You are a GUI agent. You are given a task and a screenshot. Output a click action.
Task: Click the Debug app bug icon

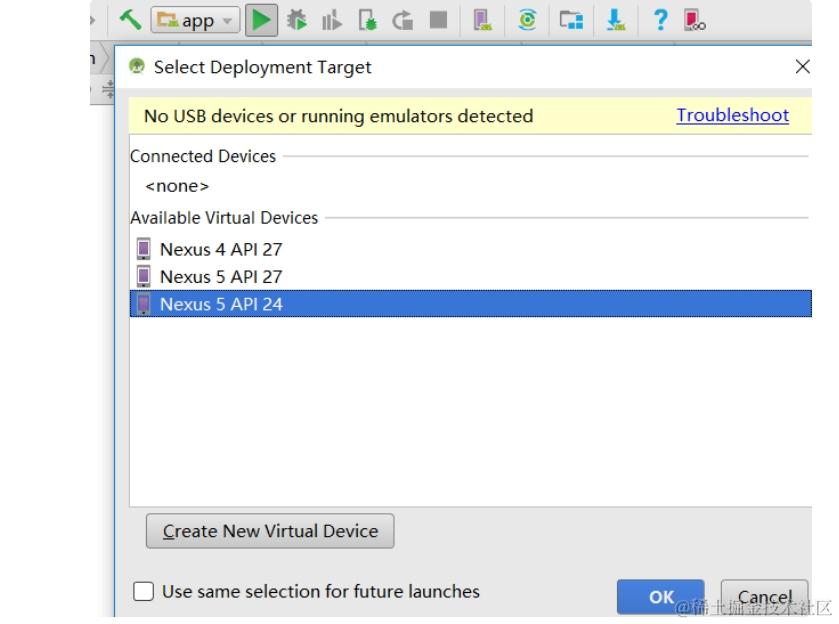pos(296,20)
